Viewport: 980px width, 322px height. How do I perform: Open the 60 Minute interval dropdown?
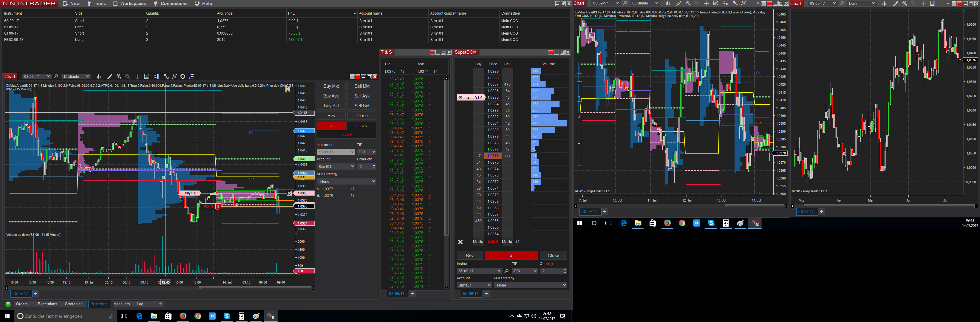coord(645,3)
